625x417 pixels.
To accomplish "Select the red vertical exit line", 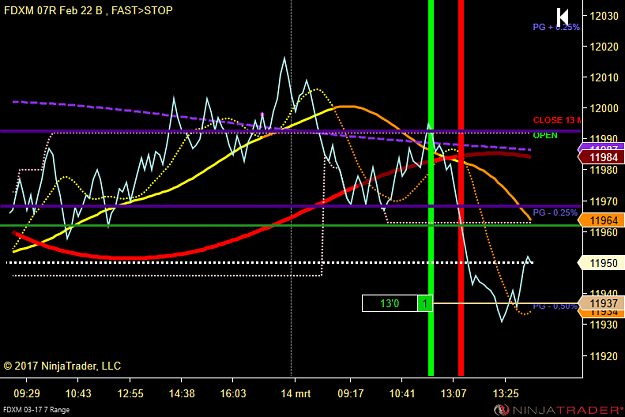I will click(x=461, y=187).
